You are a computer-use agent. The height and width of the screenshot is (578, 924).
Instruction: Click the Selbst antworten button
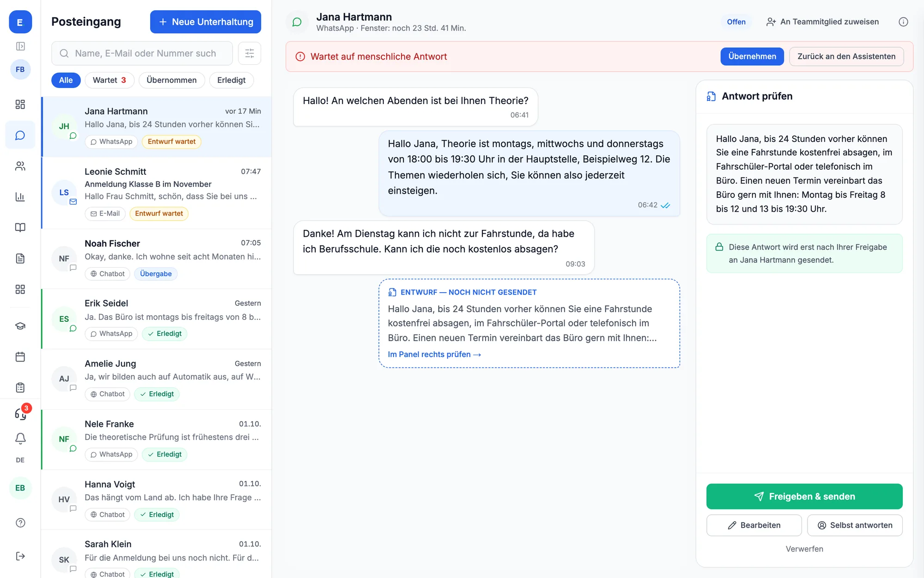point(855,525)
